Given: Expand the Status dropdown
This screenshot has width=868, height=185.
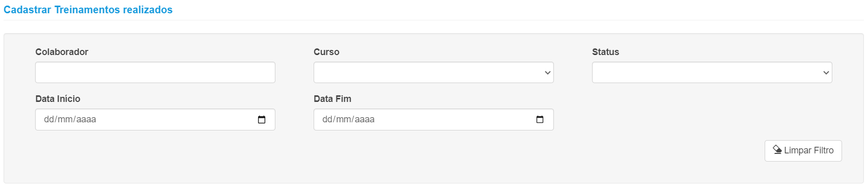Looking at the screenshot, I should point(712,72).
